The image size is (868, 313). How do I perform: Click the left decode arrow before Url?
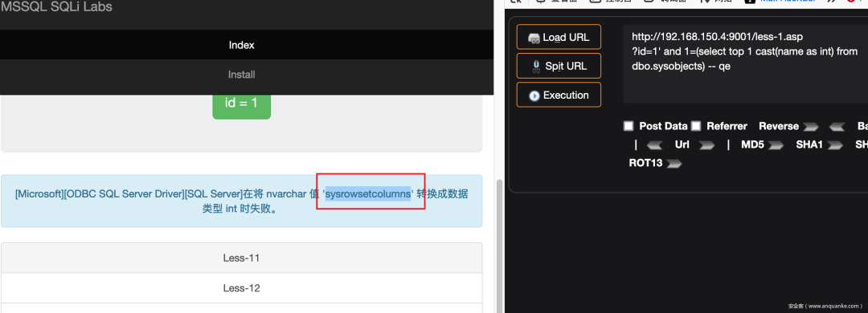coord(655,145)
